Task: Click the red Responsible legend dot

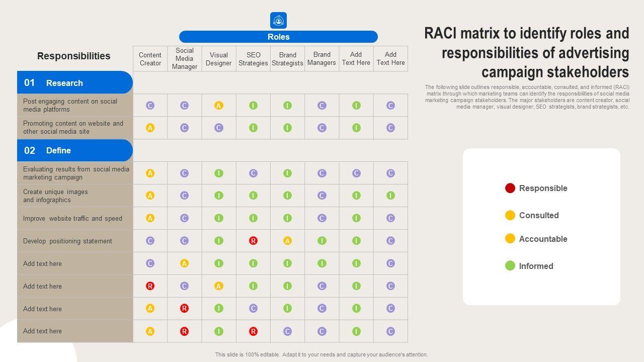Action: coord(510,188)
